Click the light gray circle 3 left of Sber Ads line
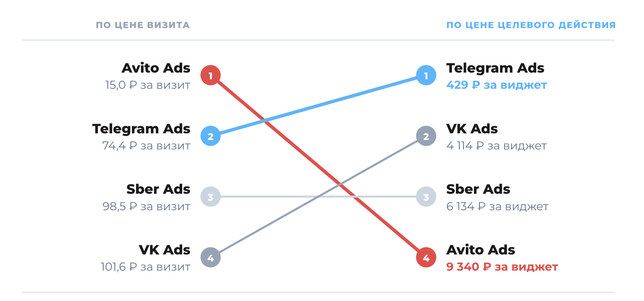Viewport: 644px width, 301px height. click(211, 197)
